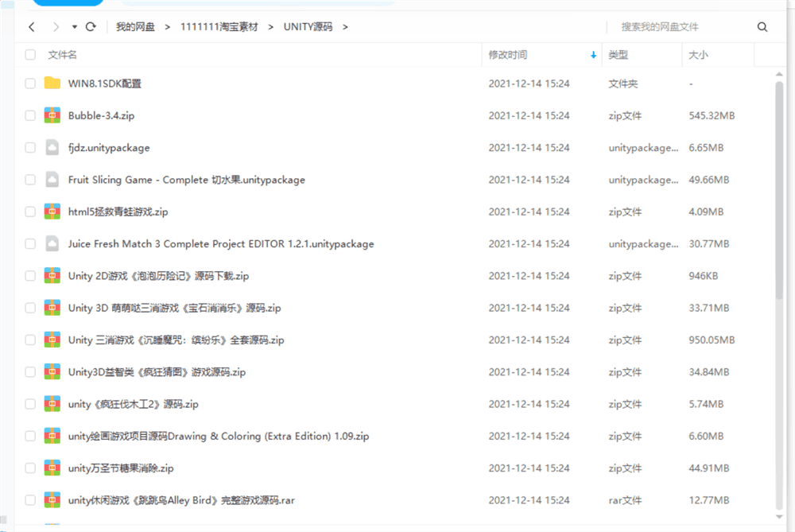The image size is (795, 532).
Task: Select the fjdz.unitypackage file name
Action: [x=109, y=148]
